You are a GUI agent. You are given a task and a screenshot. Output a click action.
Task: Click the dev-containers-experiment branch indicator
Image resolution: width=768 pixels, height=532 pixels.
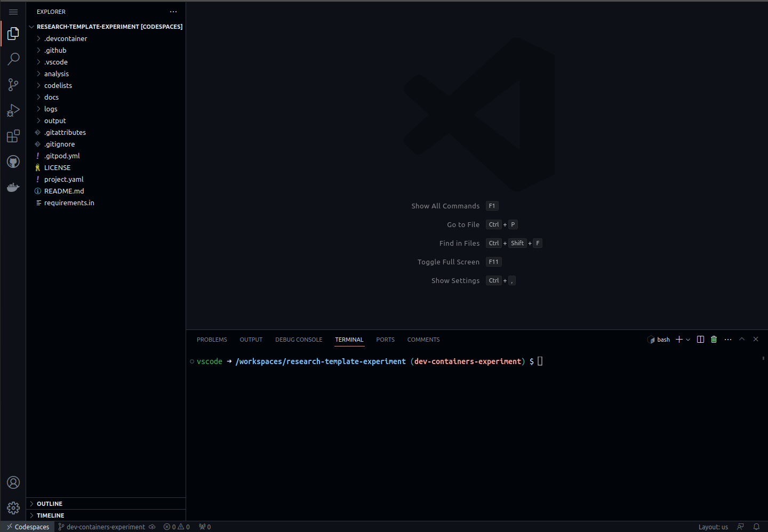[101, 527]
